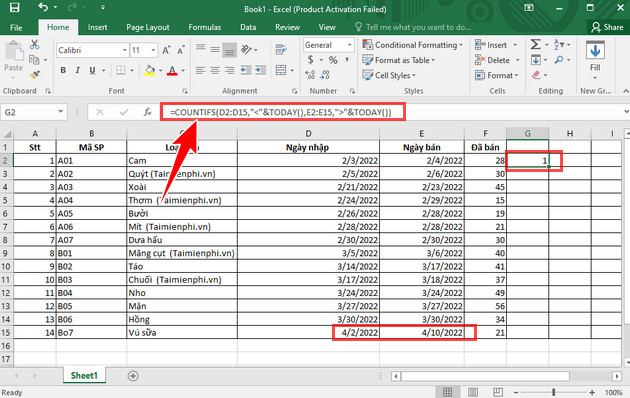Apply yellow Fill Color bucket

tap(150, 70)
